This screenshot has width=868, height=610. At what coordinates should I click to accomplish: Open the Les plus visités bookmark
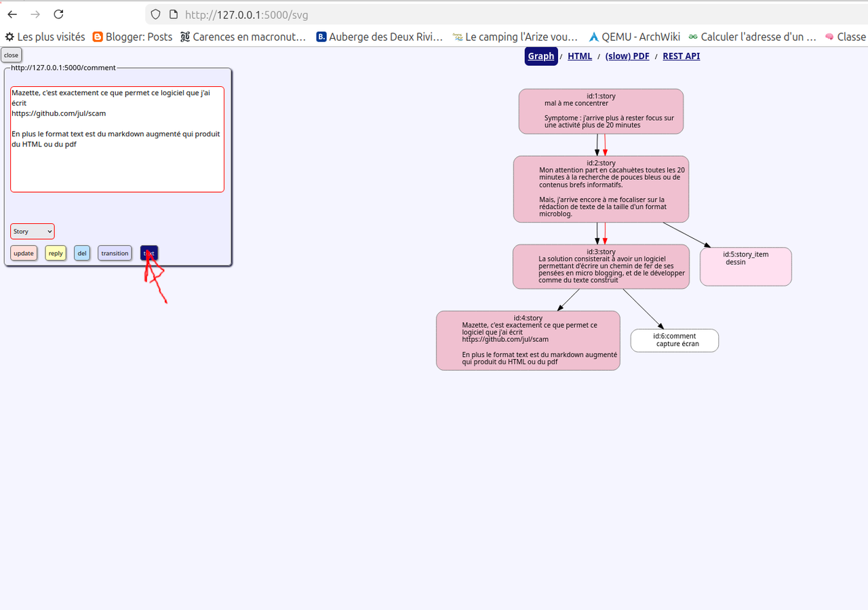(x=45, y=37)
